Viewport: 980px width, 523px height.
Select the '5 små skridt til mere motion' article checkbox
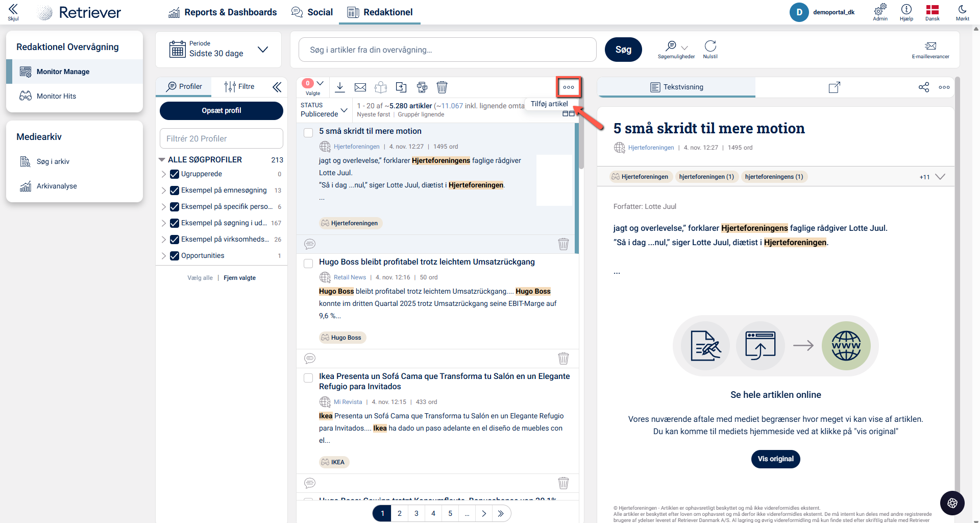[x=308, y=133]
